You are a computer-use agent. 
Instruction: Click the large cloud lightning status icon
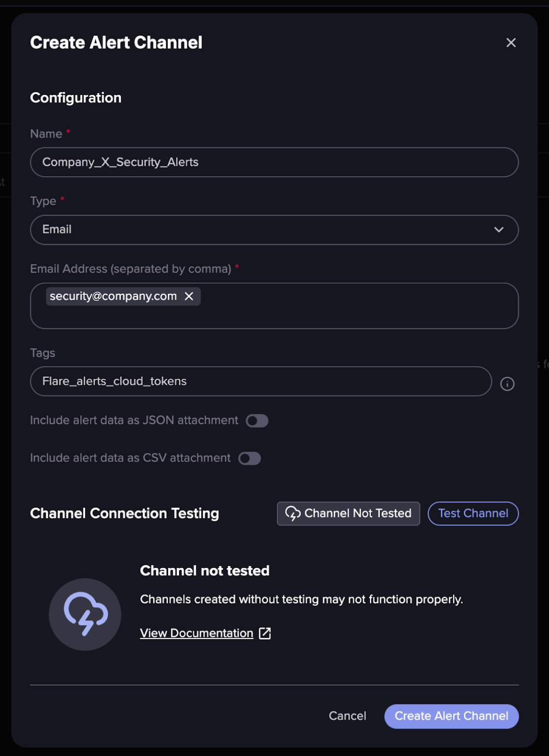point(85,614)
